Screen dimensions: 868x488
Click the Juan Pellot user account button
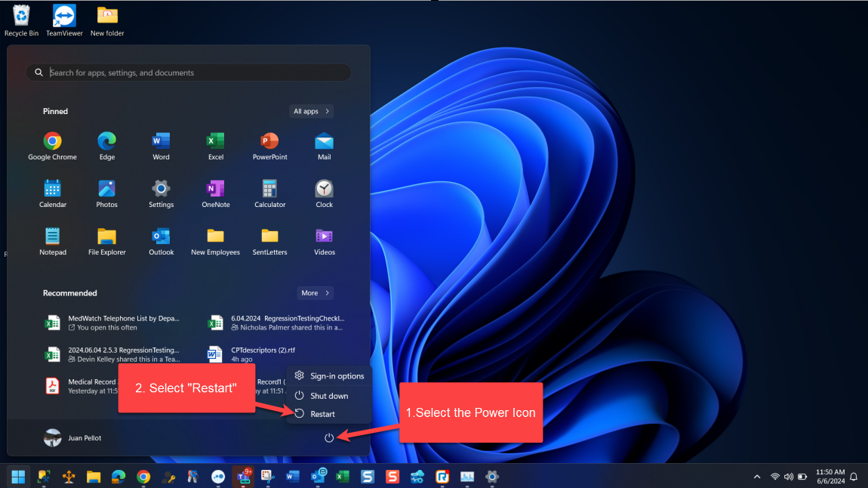73,438
